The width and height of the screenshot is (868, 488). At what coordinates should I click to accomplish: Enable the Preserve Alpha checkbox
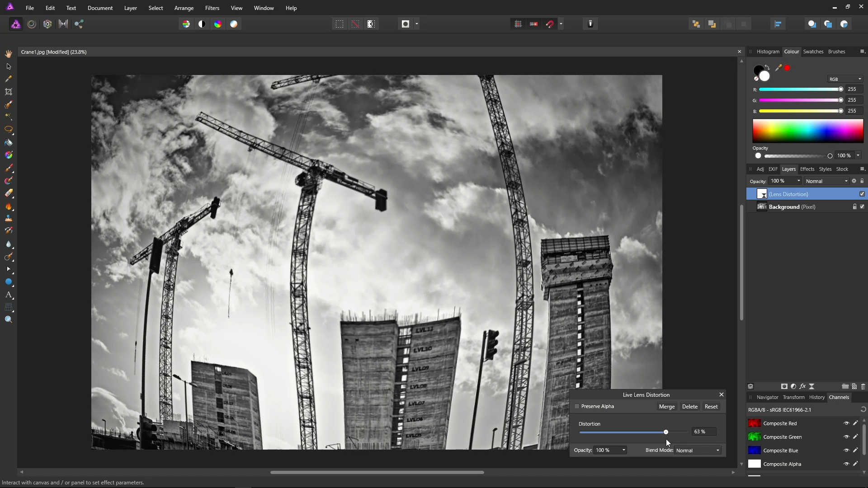pyautogui.click(x=577, y=406)
